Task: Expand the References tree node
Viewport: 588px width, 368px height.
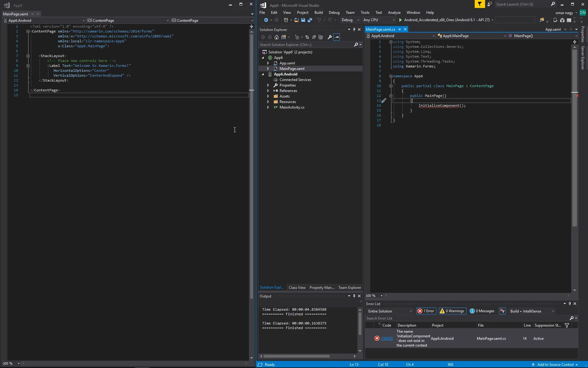Action: pyautogui.click(x=268, y=91)
